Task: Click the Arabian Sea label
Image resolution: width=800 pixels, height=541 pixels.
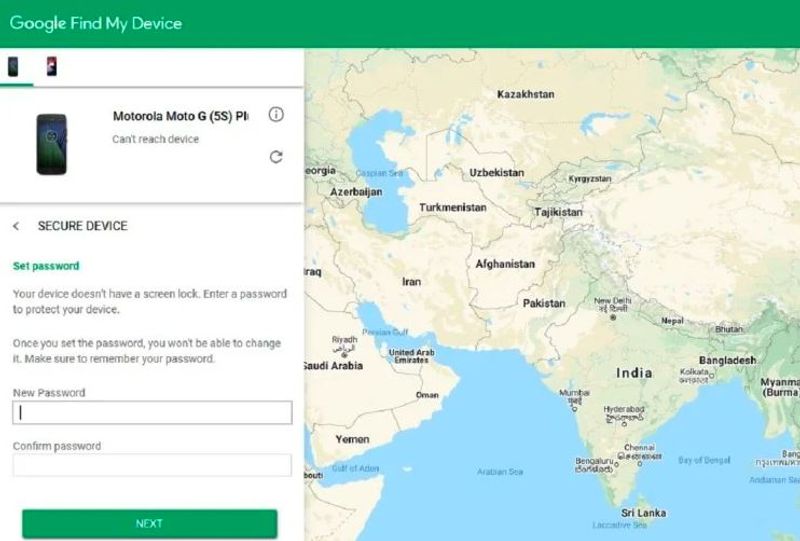Action: click(x=500, y=472)
